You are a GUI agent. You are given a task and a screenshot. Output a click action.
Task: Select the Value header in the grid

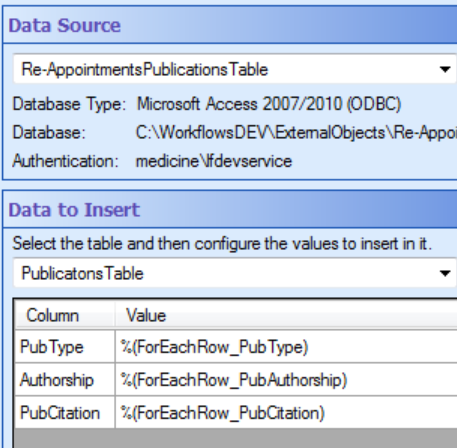286,315
